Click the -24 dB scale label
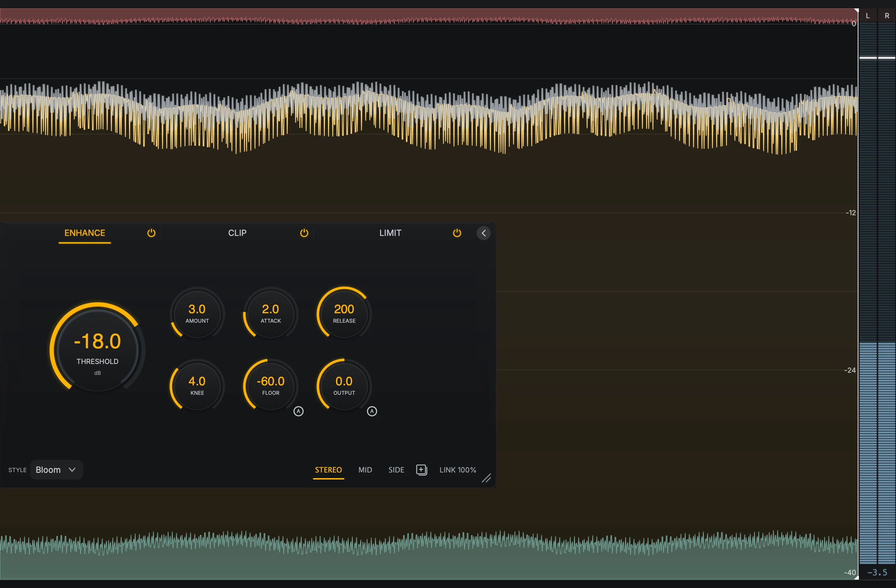The width and height of the screenshot is (896, 588). click(850, 370)
